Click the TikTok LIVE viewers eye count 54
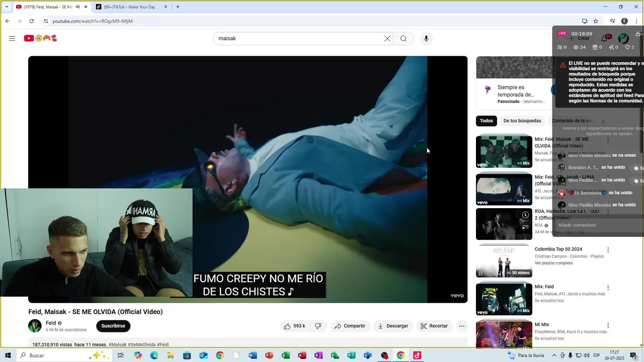The image size is (644, 362). [580, 47]
